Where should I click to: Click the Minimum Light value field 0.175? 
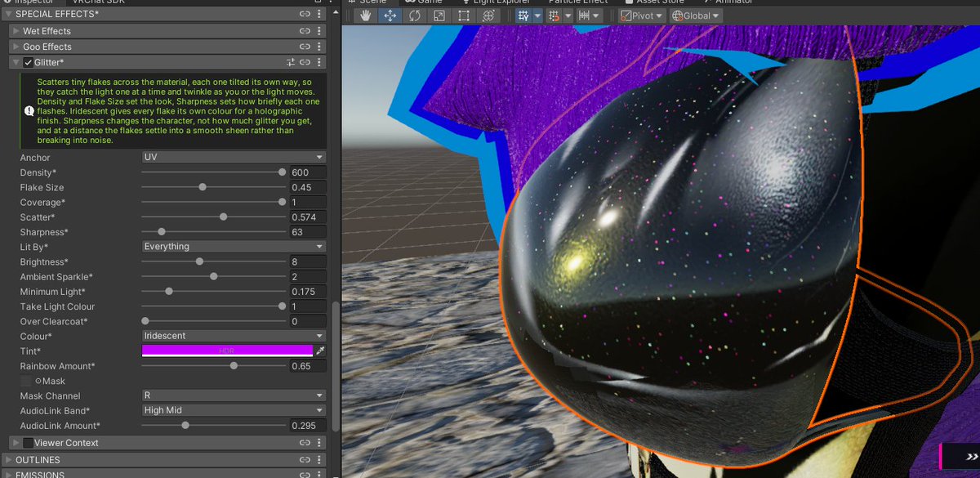308,292
